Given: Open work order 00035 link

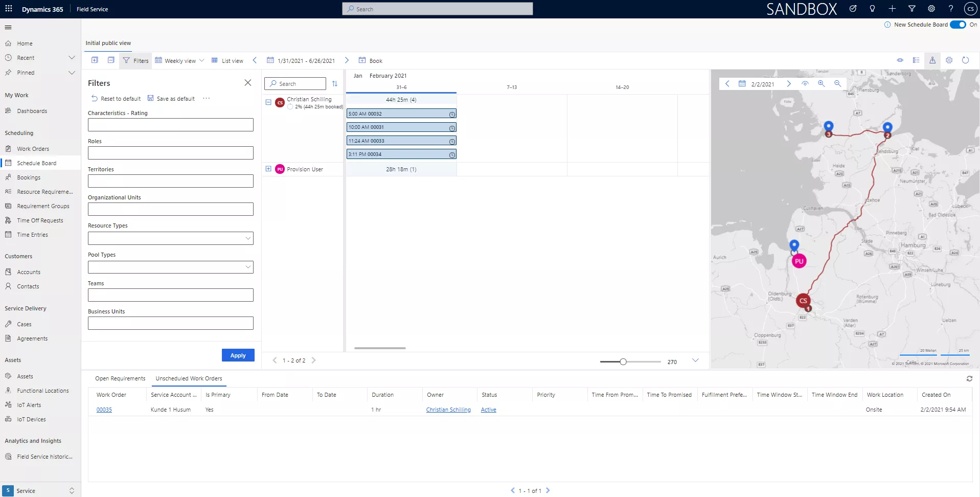Looking at the screenshot, I should (x=104, y=410).
